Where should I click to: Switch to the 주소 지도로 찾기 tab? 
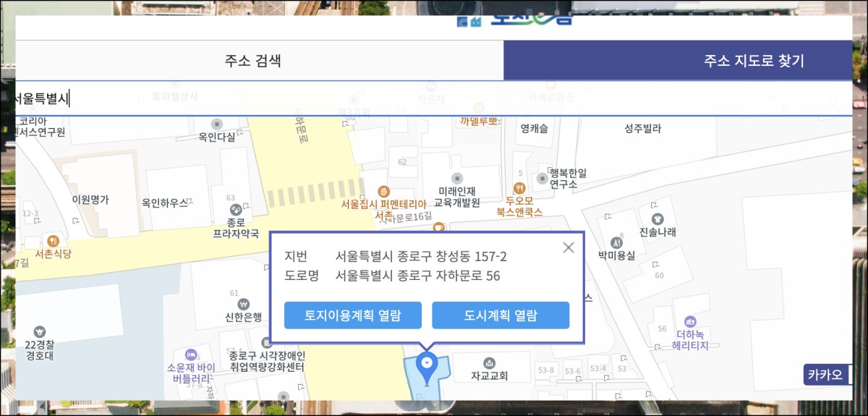pos(678,60)
